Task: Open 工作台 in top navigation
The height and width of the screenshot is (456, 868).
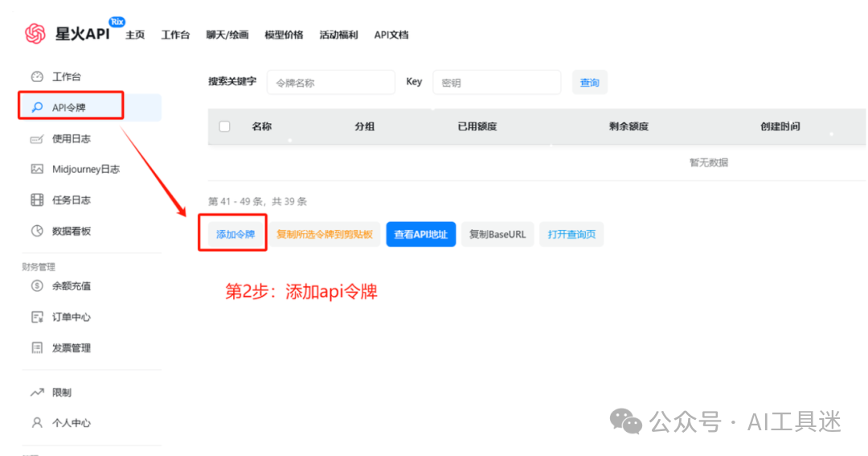Action: point(175,35)
